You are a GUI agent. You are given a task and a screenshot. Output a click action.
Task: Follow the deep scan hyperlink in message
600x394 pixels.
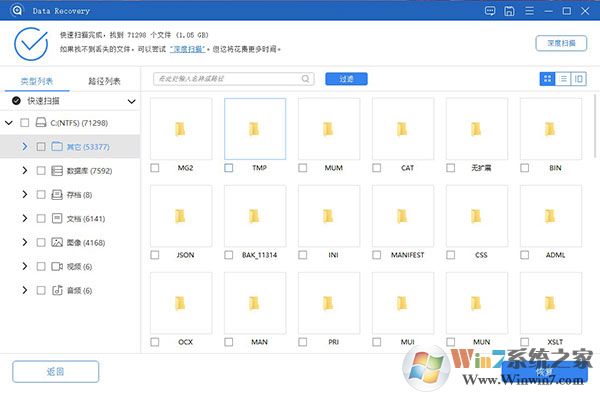[188, 49]
